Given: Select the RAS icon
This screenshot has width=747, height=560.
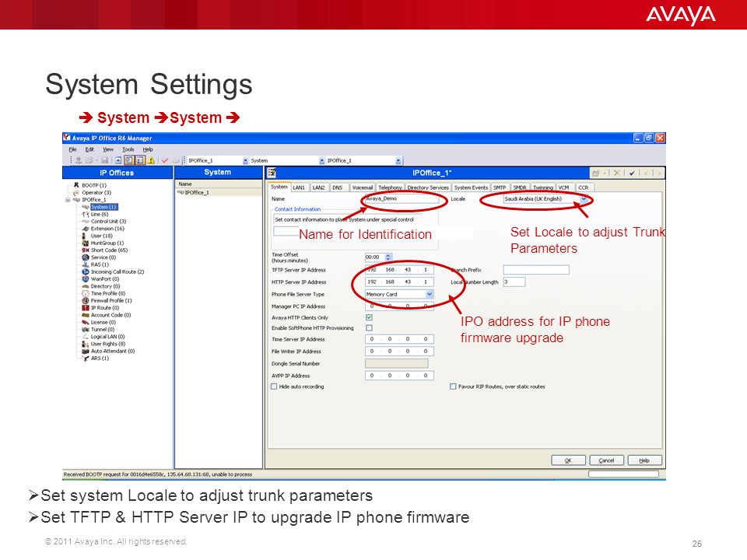Looking at the screenshot, I should 86,264.
